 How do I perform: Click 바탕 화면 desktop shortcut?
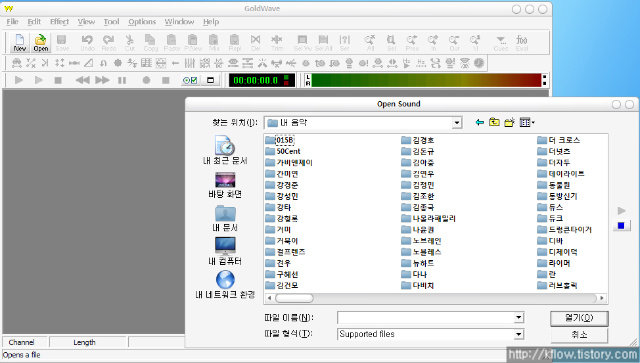click(x=225, y=185)
